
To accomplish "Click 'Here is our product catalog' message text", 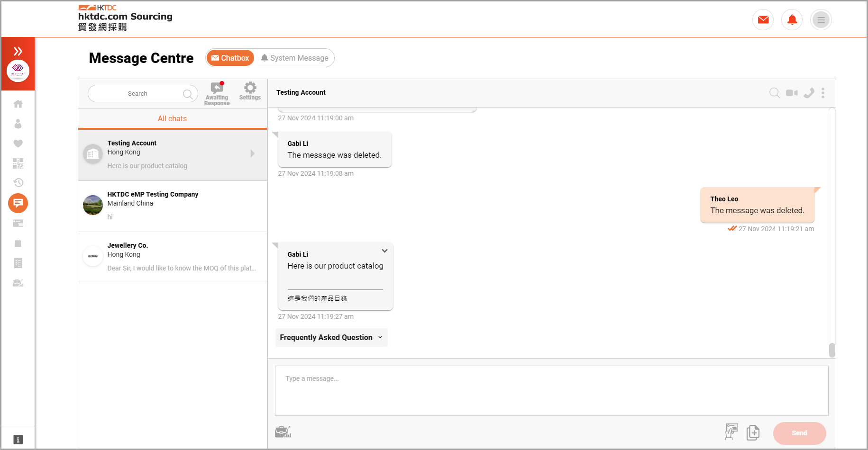I will tap(335, 266).
